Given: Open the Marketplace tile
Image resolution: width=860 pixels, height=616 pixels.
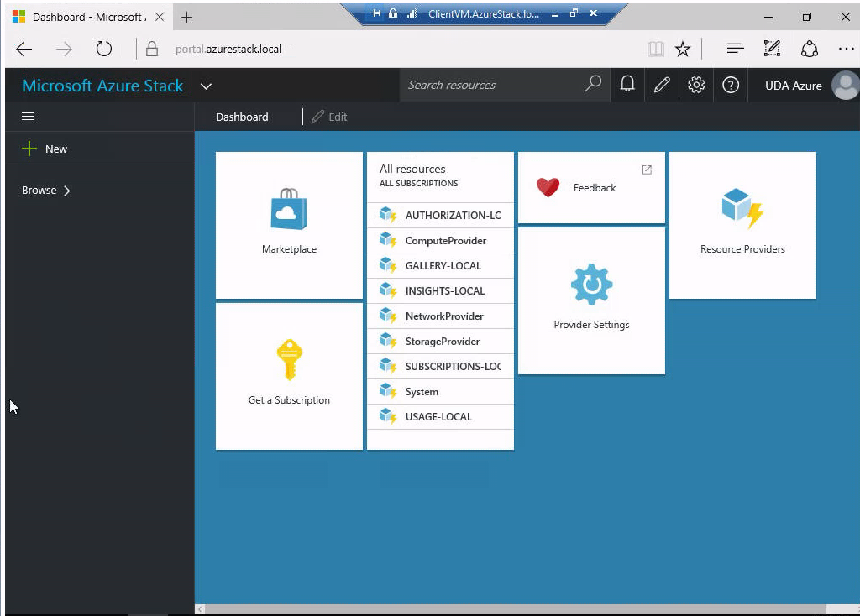Looking at the screenshot, I should pos(289,224).
